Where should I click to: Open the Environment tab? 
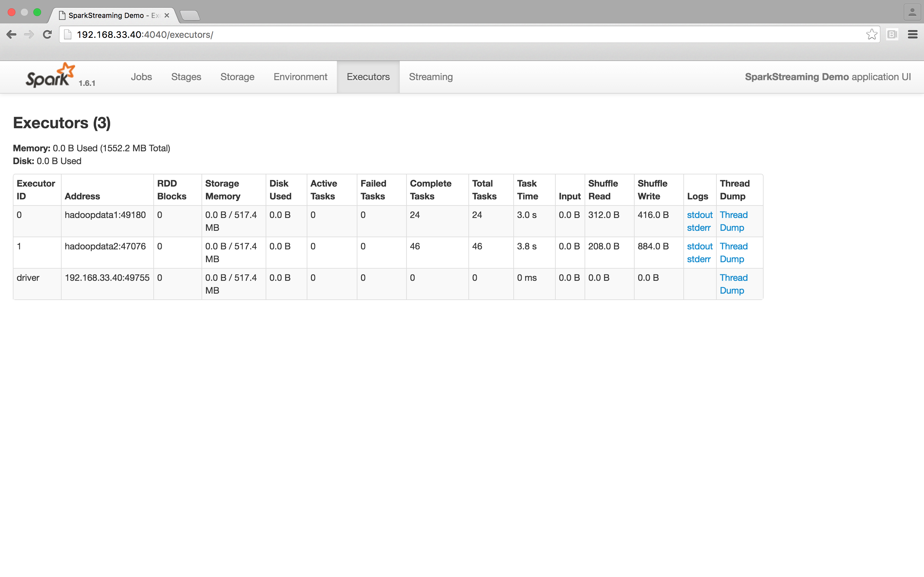(x=300, y=77)
